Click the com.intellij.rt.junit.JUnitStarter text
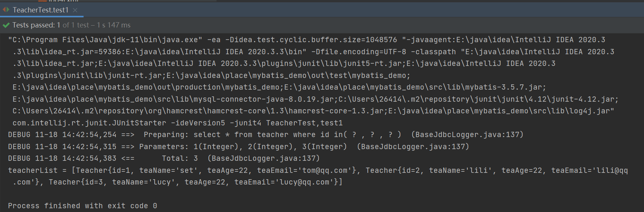 tap(89, 123)
